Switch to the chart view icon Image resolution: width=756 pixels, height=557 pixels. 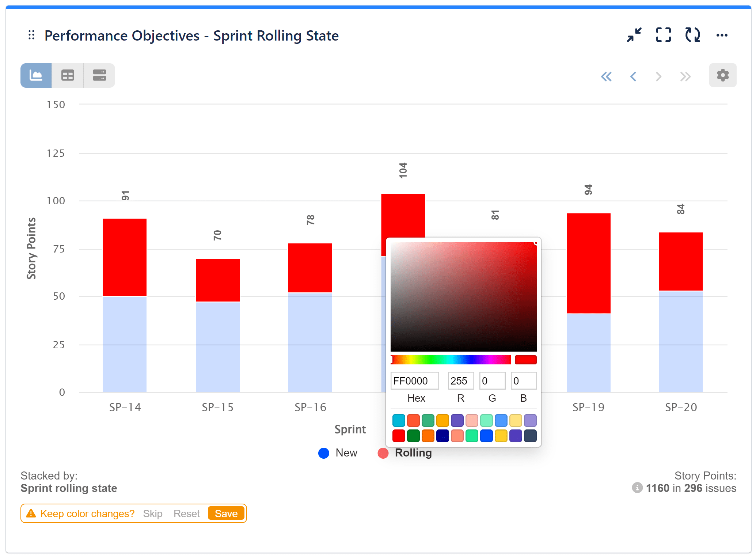(x=35, y=75)
